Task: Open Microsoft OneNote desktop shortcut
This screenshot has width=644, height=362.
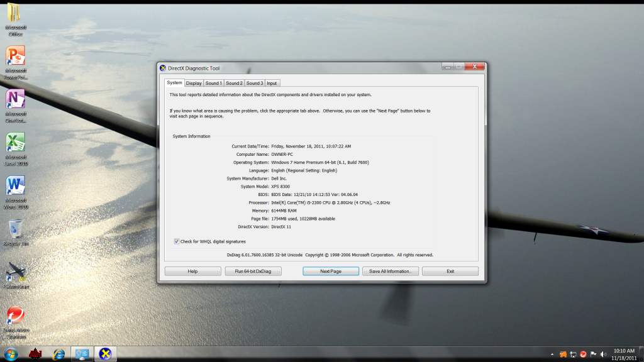Action: click(16, 106)
